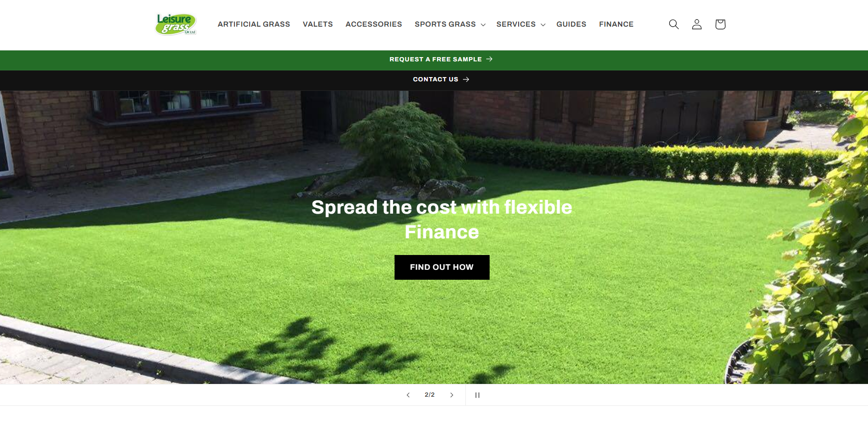
Task: Pause the slideshow
Action: pyautogui.click(x=477, y=395)
